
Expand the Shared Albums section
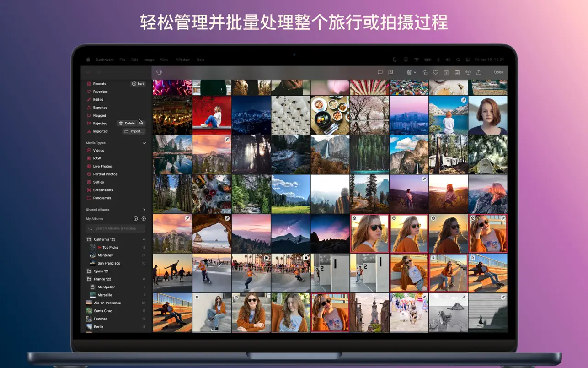144,209
